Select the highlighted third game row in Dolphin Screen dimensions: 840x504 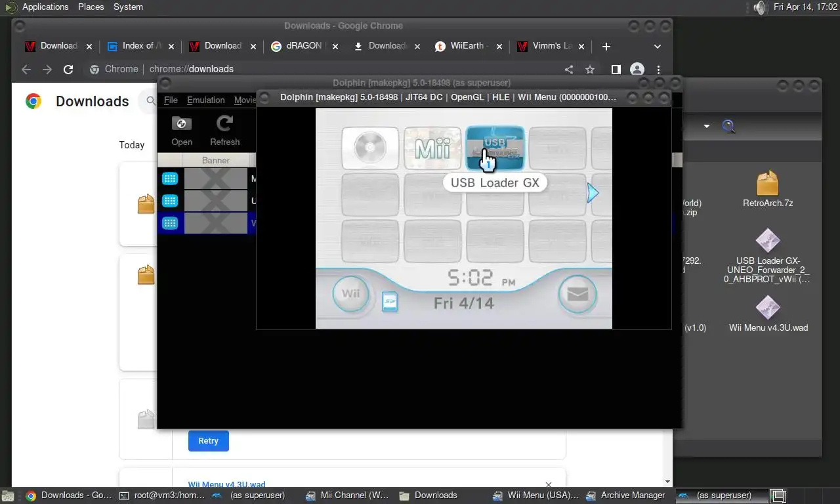coord(207,223)
